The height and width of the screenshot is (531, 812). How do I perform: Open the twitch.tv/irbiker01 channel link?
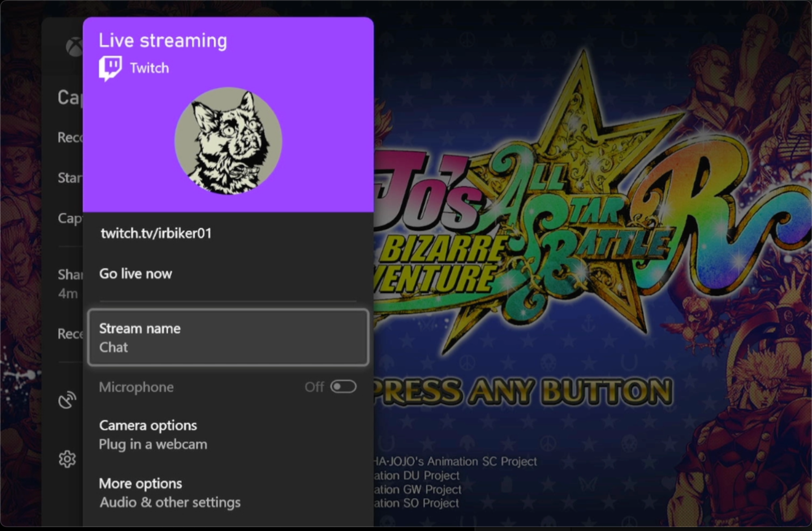156,232
